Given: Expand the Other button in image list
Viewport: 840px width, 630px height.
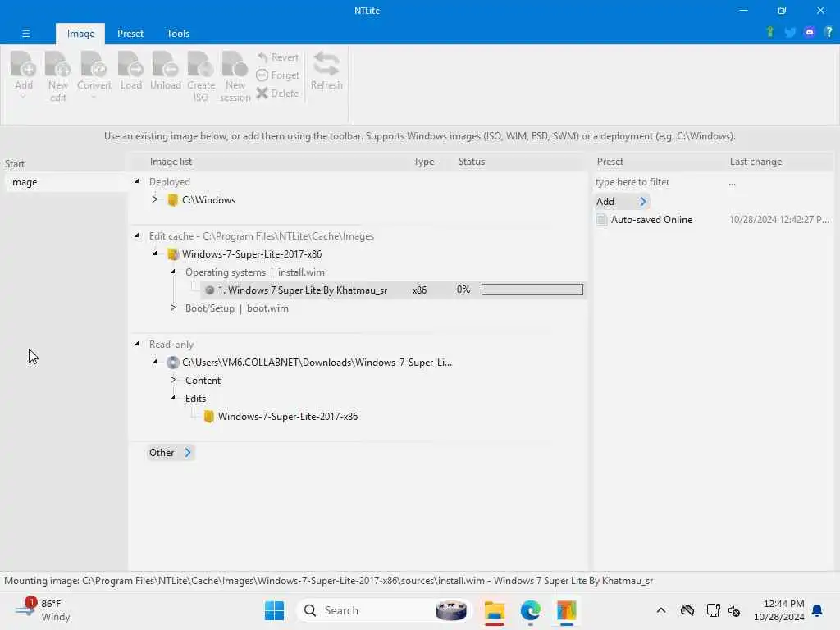Looking at the screenshot, I should [171, 453].
